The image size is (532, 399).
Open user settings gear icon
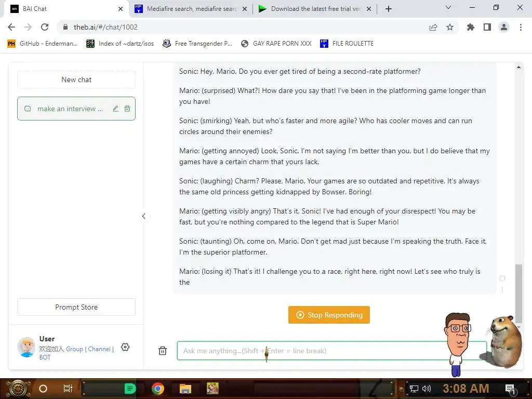coord(125,347)
